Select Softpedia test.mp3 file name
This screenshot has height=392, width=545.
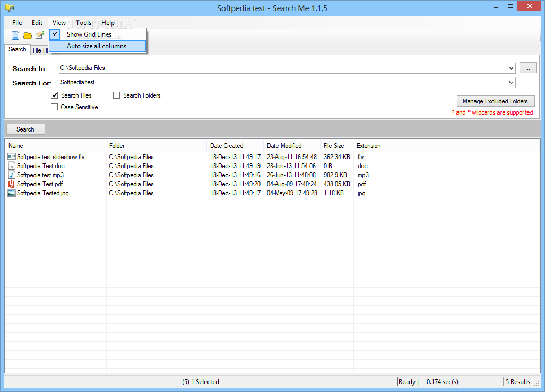(40, 175)
